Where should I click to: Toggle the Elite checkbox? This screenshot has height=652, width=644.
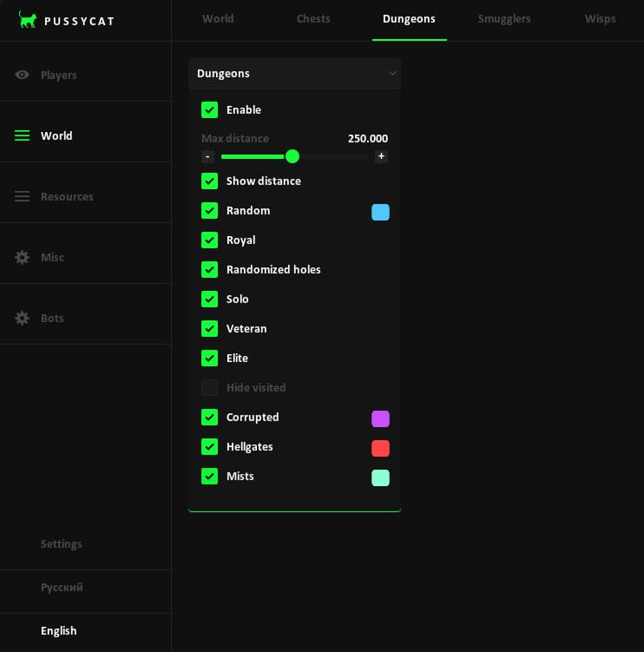coord(209,358)
